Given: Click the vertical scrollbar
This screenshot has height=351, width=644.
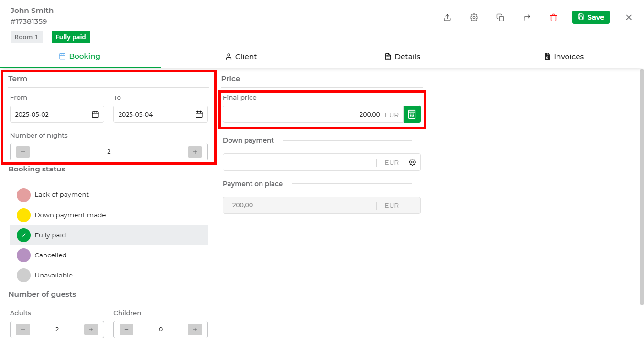Looking at the screenshot, I should tap(642, 187).
